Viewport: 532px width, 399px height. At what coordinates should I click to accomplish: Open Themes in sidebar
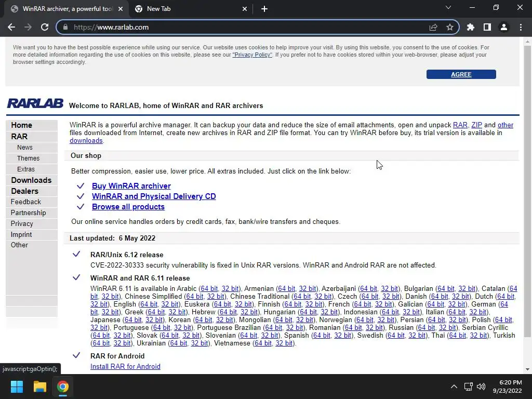point(28,158)
